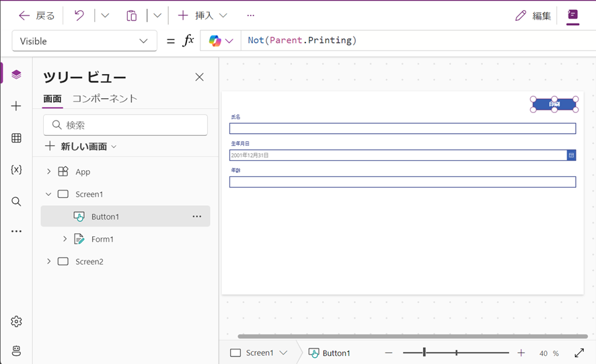This screenshot has width=596, height=364.
Task: Switch to the 画面 tab
Action: click(52, 99)
